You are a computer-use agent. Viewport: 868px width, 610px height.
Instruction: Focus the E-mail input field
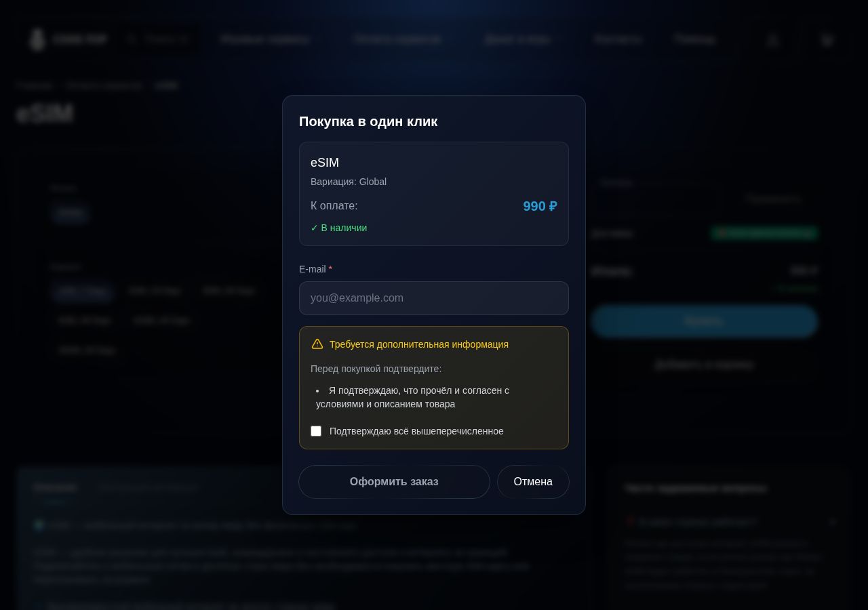(434, 298)
